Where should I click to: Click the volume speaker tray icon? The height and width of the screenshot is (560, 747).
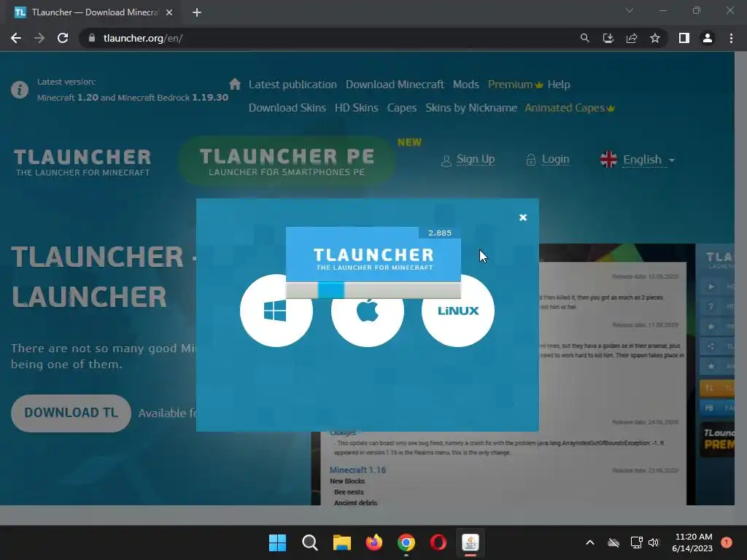pyautogui.click(x=654, y=542)
